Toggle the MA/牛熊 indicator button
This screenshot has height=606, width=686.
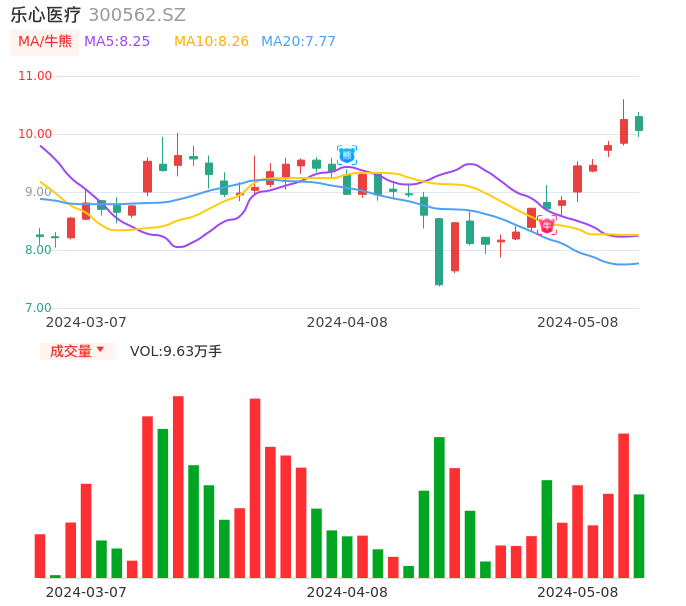point(45,42)
